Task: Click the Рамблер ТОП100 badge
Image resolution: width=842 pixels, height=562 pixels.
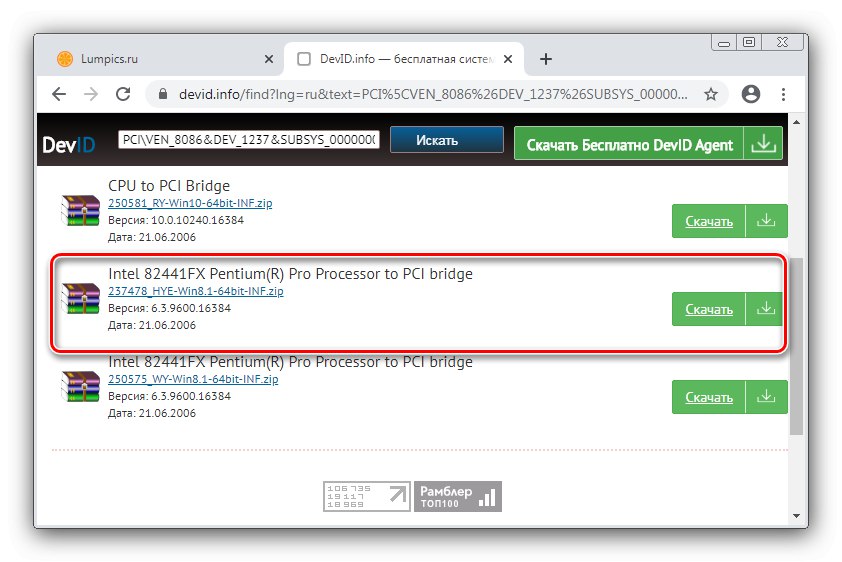Action: click(x=458, y=497)
